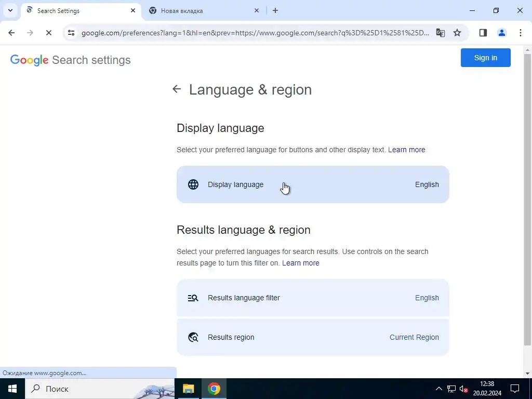This screenshot has height=399, width=532.
Task: Open the Results region setting row
Action: click(313, 337)
